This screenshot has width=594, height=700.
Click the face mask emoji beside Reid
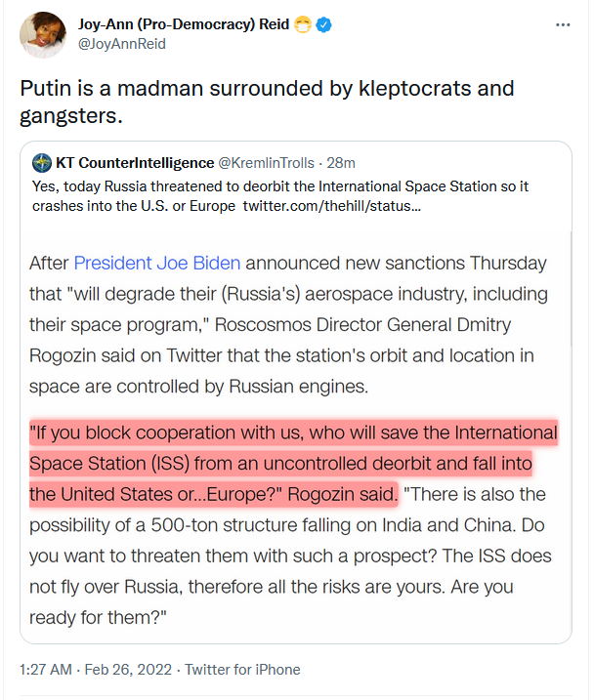[302, 24]
